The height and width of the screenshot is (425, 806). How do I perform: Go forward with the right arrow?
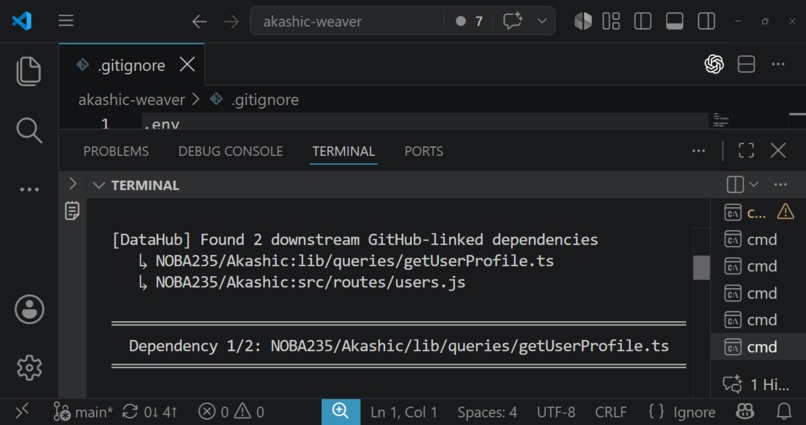click(x=232, y=22)
